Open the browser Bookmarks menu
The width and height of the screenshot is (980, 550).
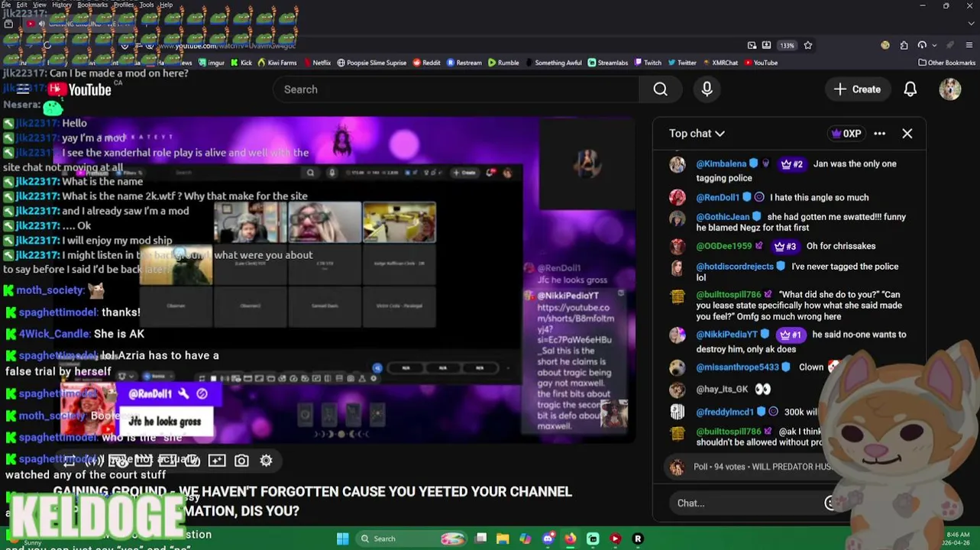92,5
